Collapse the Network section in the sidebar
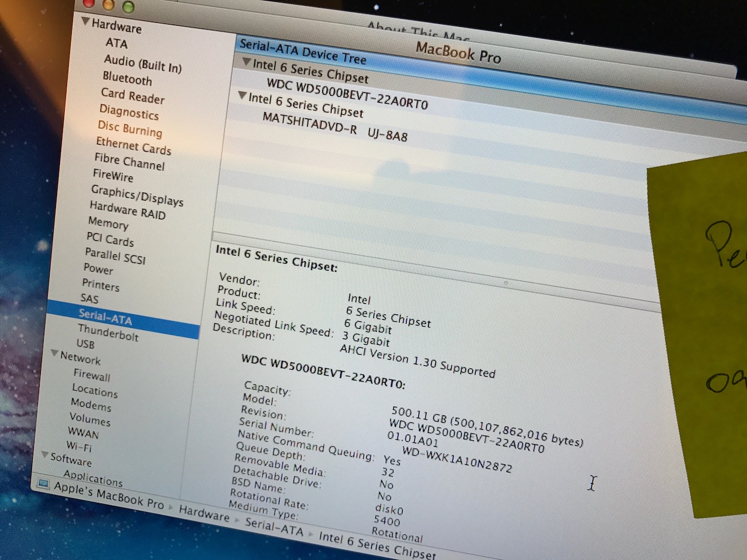747x560 pixels. coord(55,353)
